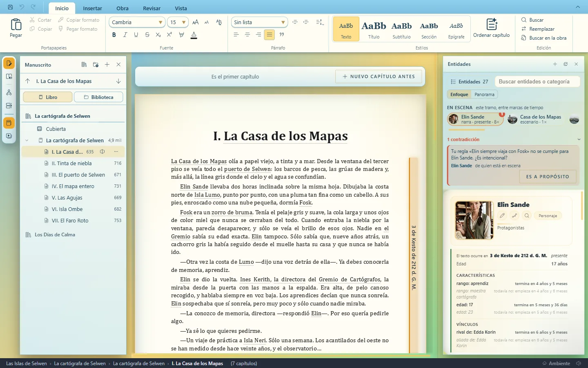This screenshot has width=588, height=368.
Task: Open the Vista ribbon tab
Action: 181,8
